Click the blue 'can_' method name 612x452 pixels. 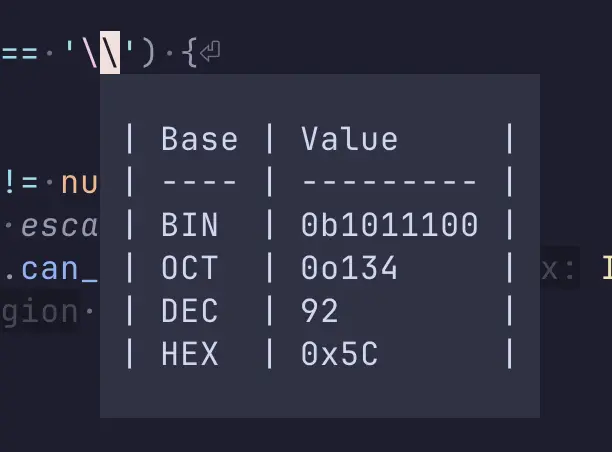(59, 269)
